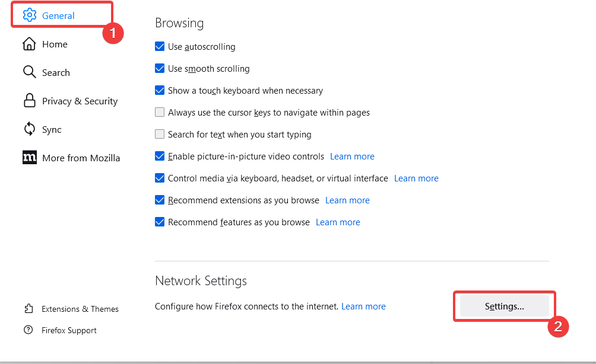Click the Home house icon
The image size is (596, 364).
pyautogui.click(x=29, y=44)
